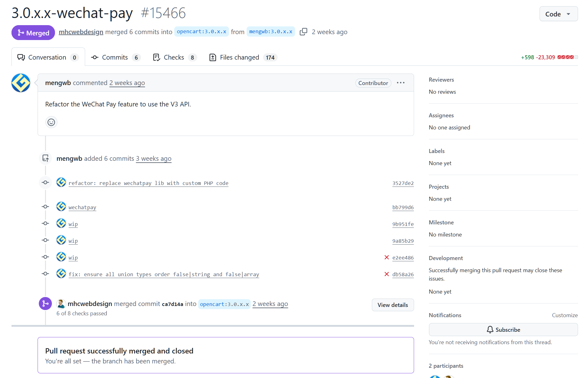
Task: Click mengwb author name in comment header
Action: (x=58, y=83)
